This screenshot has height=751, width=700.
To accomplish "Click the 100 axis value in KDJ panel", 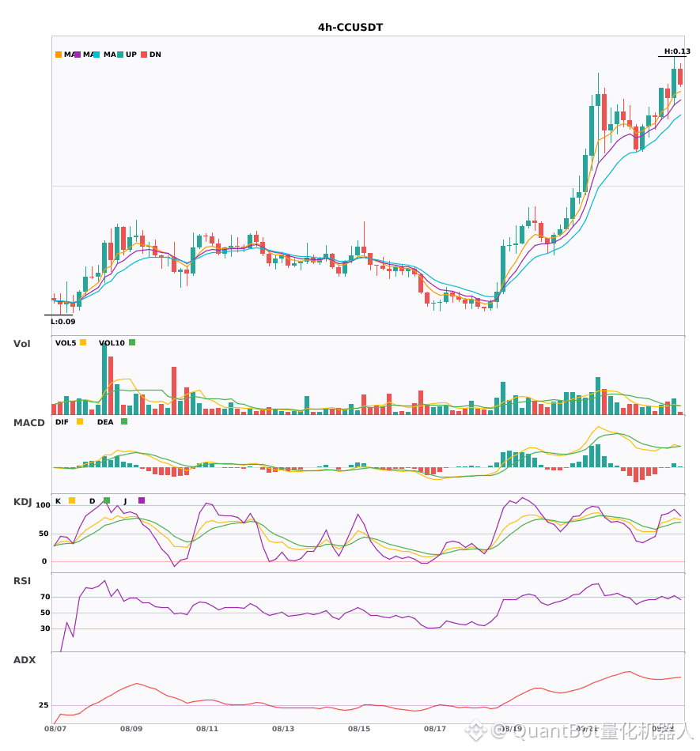I will (44, 505).
